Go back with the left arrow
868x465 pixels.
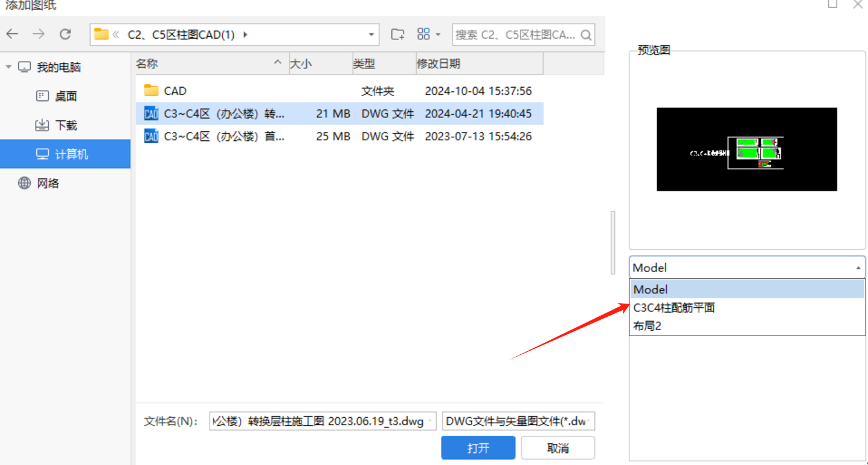click(12, 34)
